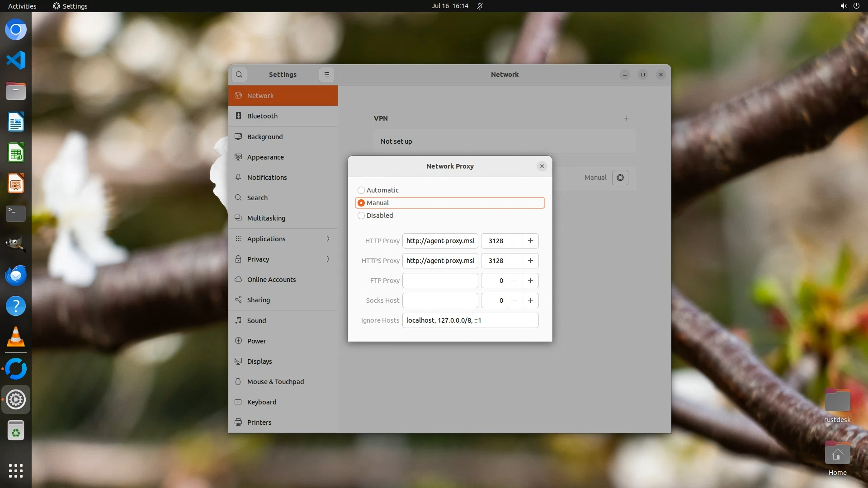Open VLC media player from the dock
Image resolution: width=868 pixels, height=488 pixels.
pyautogui.click(x=16, y=337)
